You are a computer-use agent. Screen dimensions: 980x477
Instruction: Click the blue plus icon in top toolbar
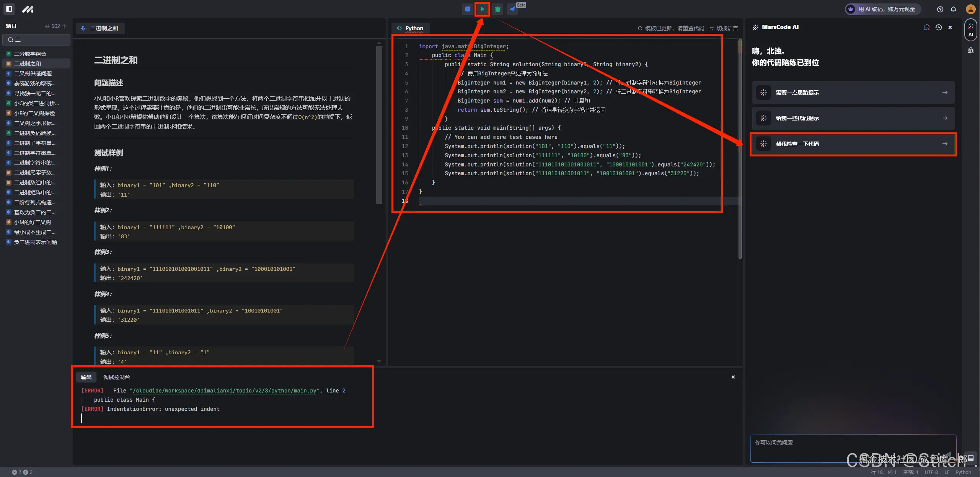tap(468, 9)
